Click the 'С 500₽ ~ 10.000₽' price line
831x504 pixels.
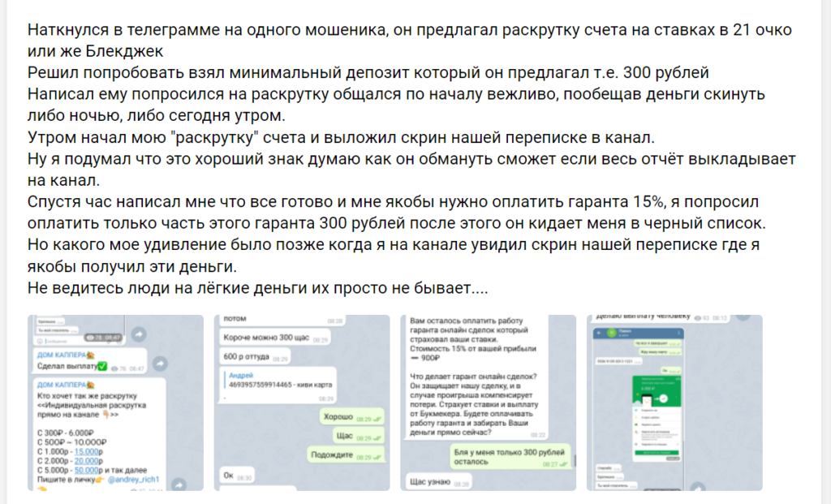[71, 442]
